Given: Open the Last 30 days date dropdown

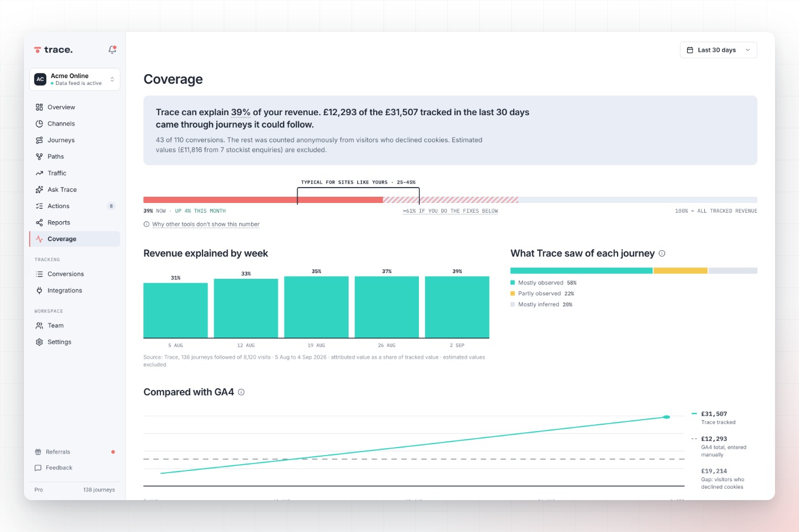Looking at the screenshot, I should (x=719, y=50).
